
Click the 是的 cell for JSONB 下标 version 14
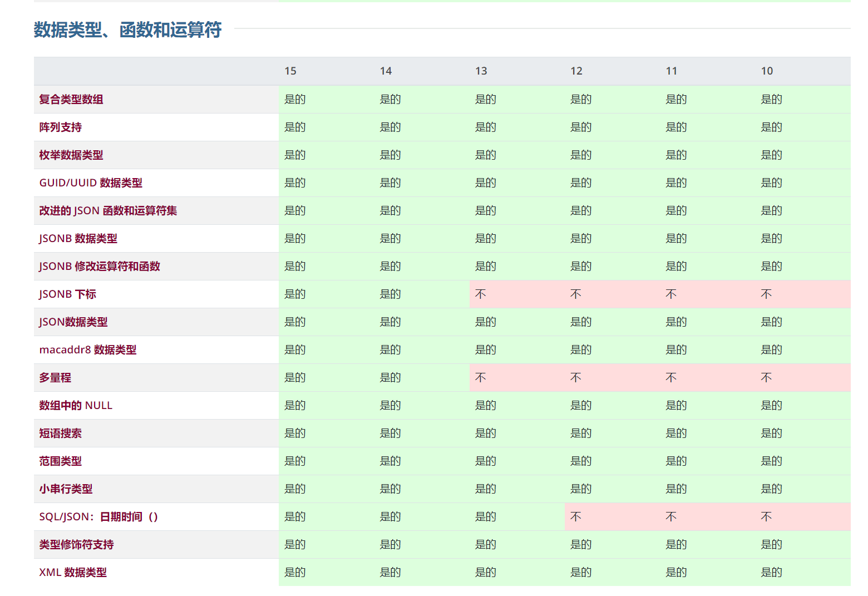(x=422, y=294)
